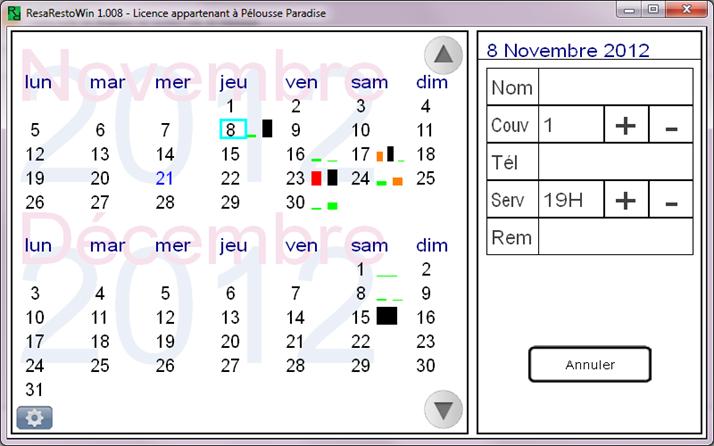The image size is (714, 446).
Task: Click the black marker beside November 8
Action: [x=267, y=128]
